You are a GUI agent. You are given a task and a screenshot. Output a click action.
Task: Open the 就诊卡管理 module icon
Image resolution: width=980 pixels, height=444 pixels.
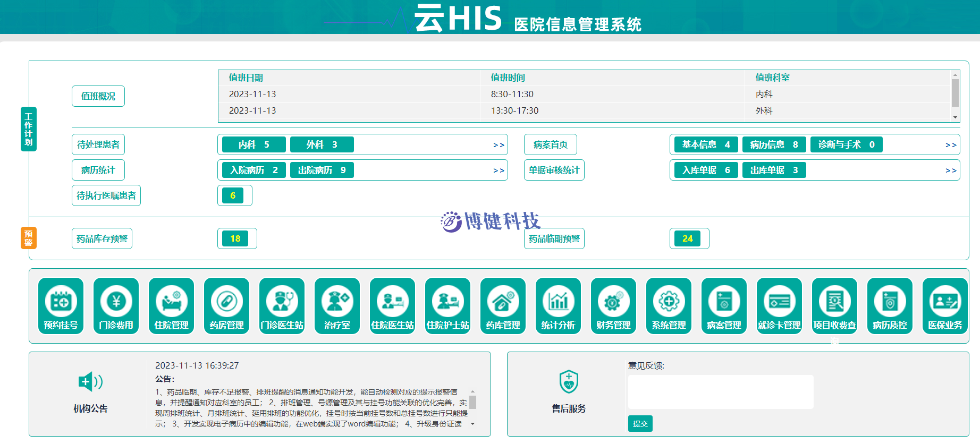[780, 306]
